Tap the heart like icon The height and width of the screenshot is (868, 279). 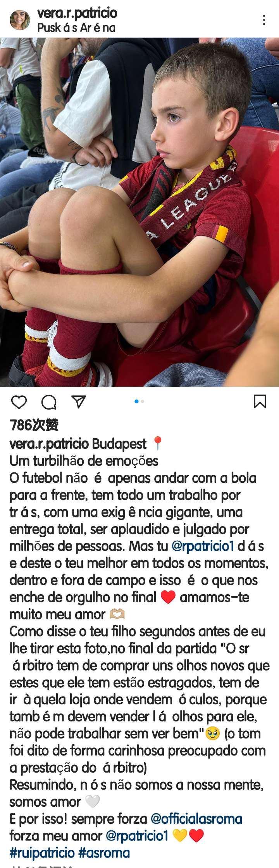19,402
